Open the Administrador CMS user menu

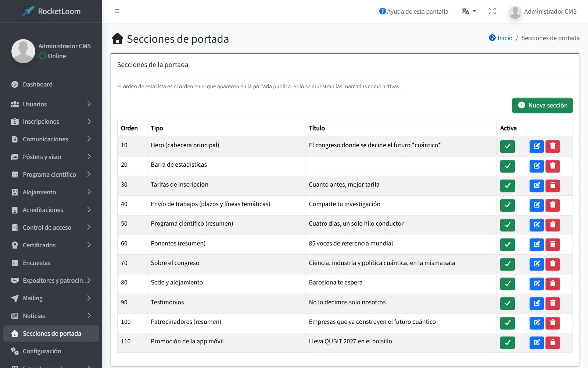(543, 11)
